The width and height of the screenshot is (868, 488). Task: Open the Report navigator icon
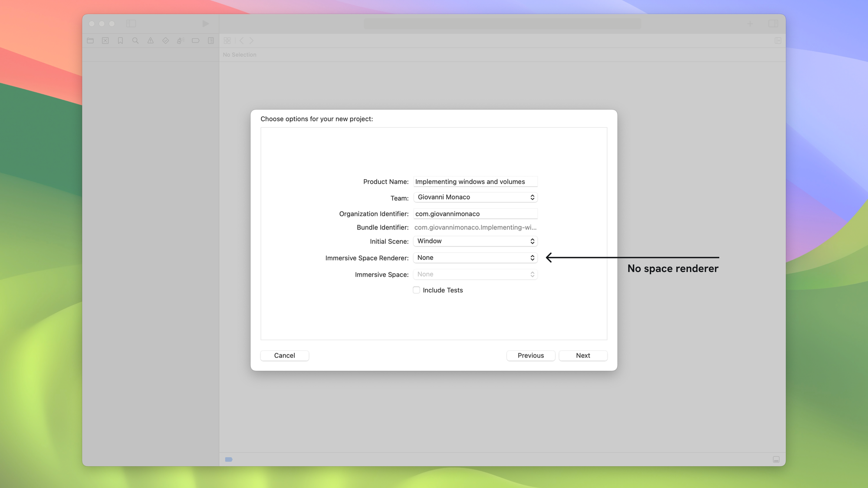tap(211, 40)
